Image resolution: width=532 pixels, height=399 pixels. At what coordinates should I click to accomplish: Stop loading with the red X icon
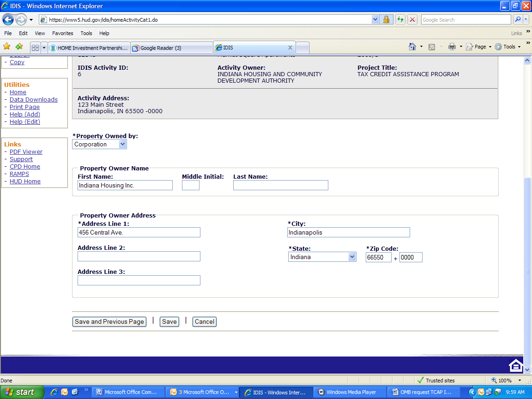(412, 20)
